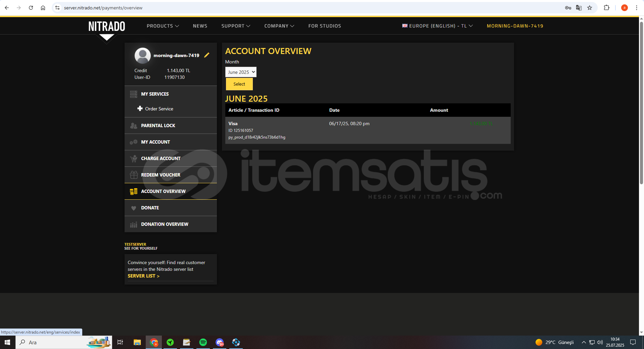Open the Month dropdown showing June 2025
Image resolution: width=644 pixels, height=349 pixels.
point(241,72)
